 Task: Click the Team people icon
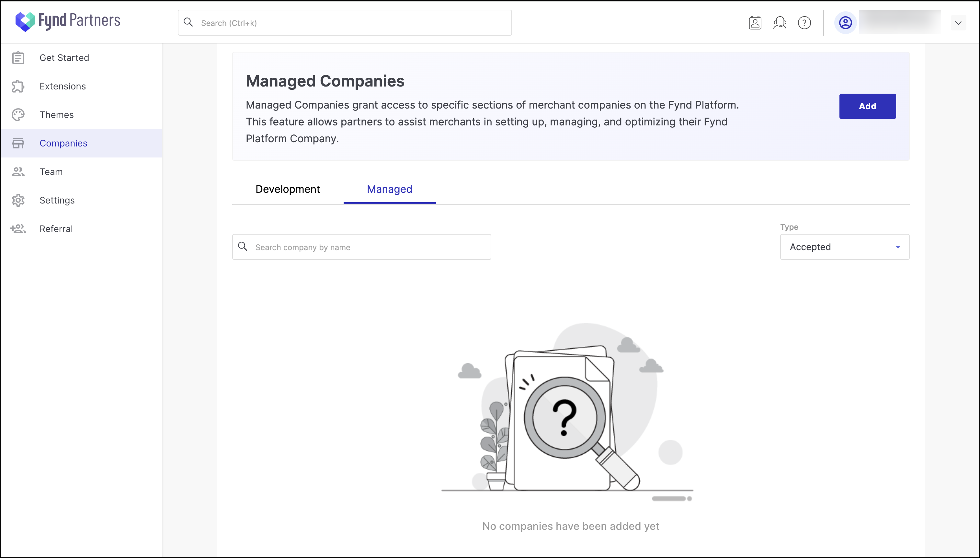pos(18,172)
